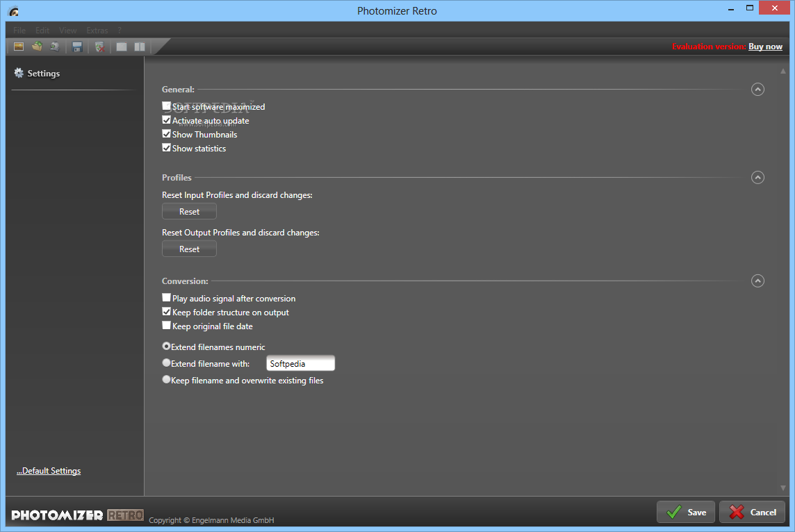The height and width of the screenshot is (532, 795).
Task: Toggle Show statistics checkbox
Action: pyautogui.click(x=166, y=147)
